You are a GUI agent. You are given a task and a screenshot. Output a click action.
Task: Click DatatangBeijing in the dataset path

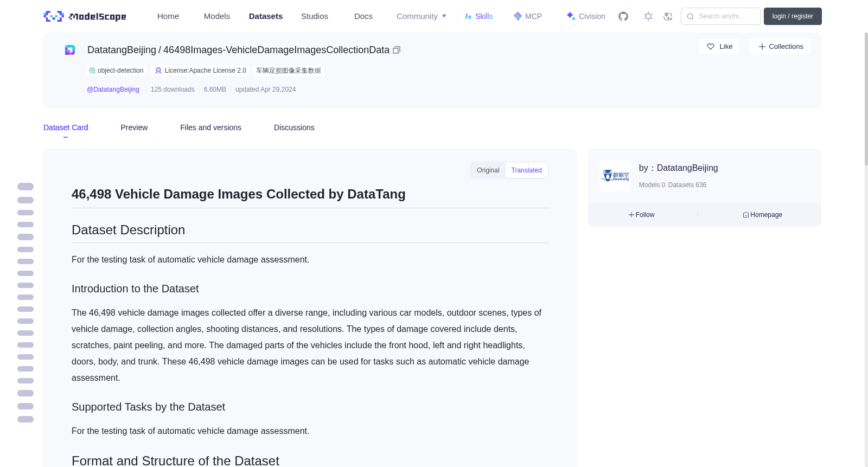click(122, 50)
